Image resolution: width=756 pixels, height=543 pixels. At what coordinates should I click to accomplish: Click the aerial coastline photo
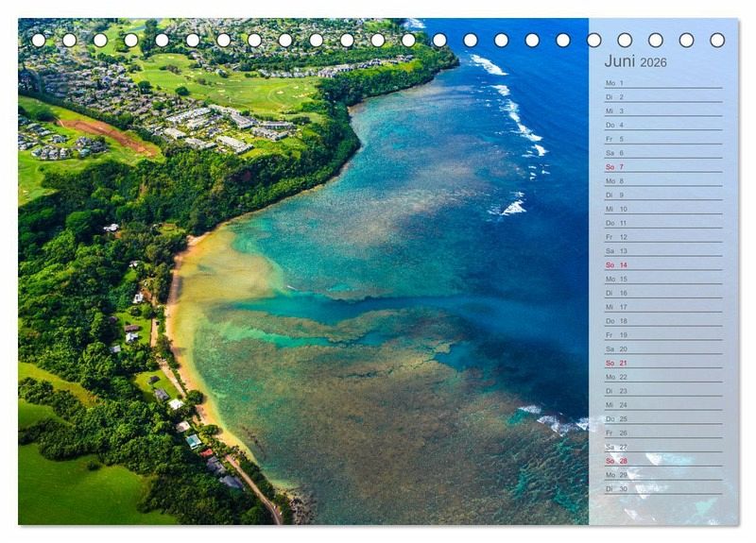(303, 271)
